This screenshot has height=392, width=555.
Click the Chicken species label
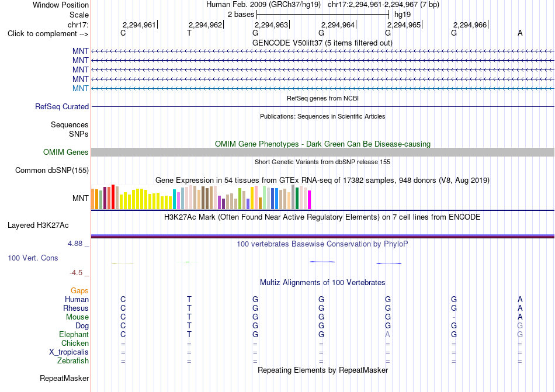click(x=75, y=343)
